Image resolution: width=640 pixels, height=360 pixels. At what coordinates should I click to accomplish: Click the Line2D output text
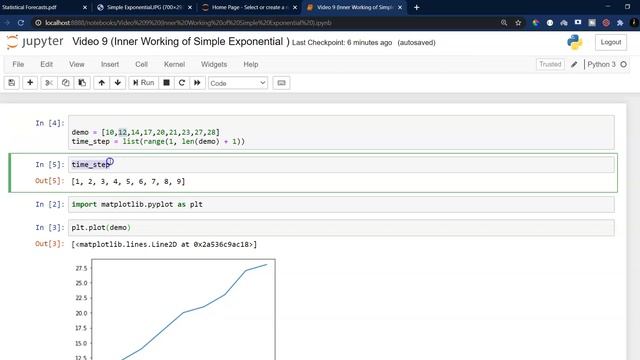tap(164, 244)
